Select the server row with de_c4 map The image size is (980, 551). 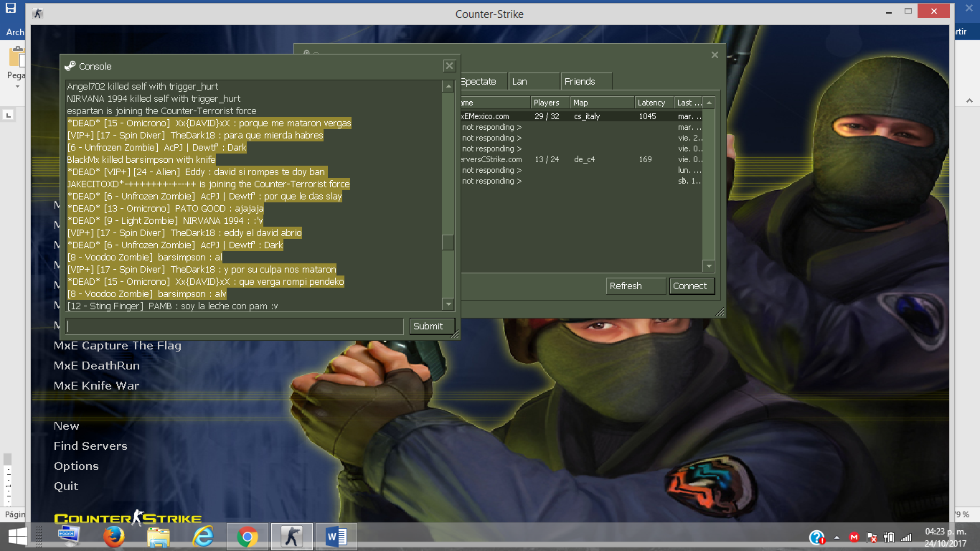pyautogui.click(x=581, y=159)
